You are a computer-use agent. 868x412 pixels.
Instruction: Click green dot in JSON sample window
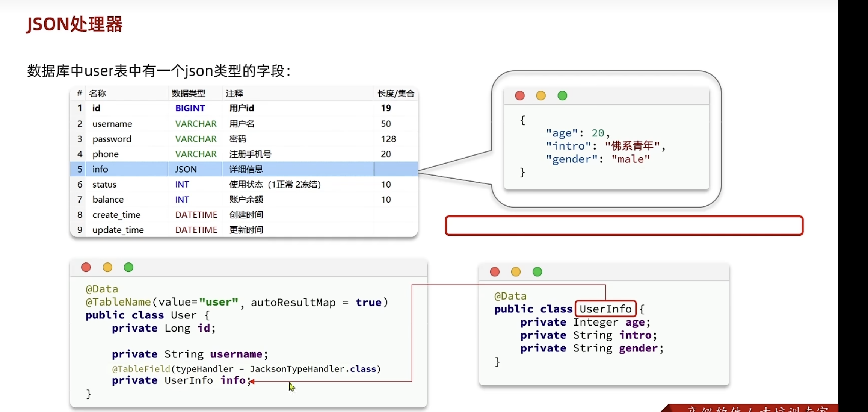(x=562, y=96)
